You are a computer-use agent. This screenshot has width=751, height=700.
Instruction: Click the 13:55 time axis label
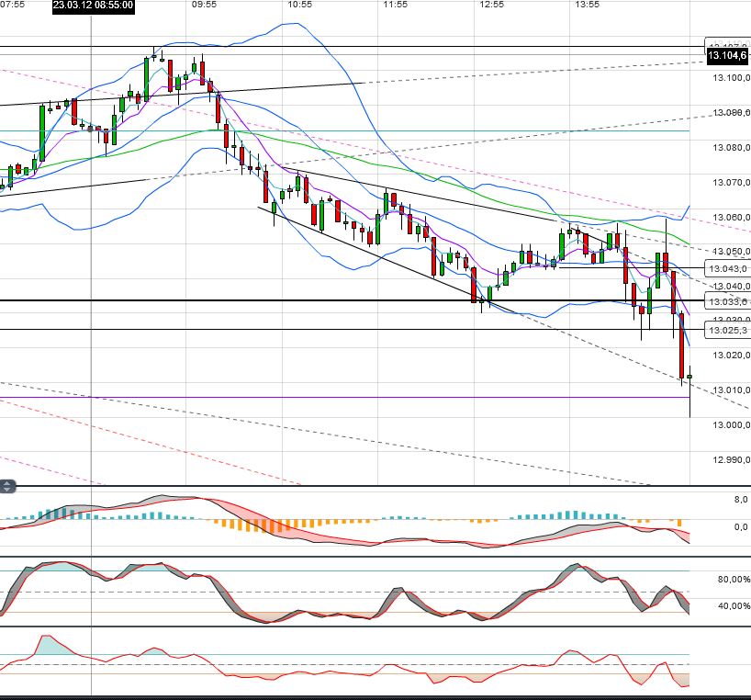(x=588, y=5)
